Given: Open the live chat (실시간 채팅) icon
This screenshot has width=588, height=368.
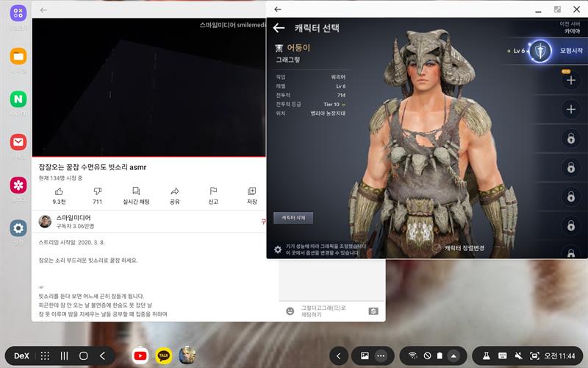Looking at the screenshot, I should (x=136, y=191).
